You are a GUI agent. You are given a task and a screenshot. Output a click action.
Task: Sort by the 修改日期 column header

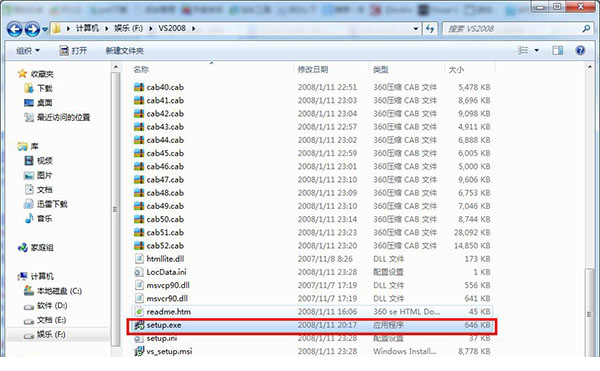313,70
